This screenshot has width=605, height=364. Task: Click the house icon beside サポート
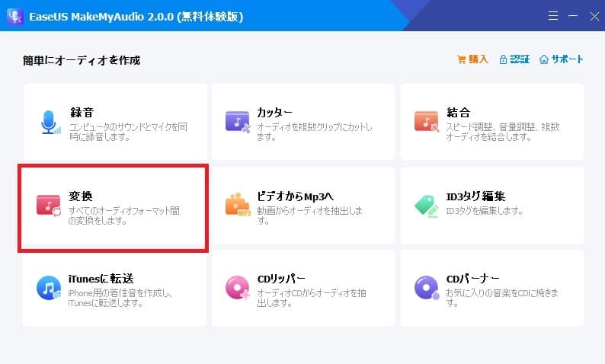(x=543, y=59)
